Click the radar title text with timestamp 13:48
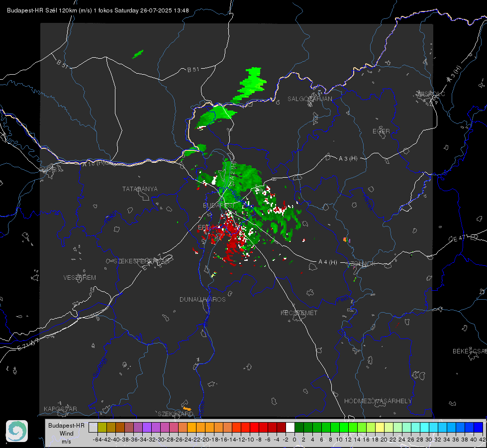Screen dimensions: 487x448 pos(98,10)
